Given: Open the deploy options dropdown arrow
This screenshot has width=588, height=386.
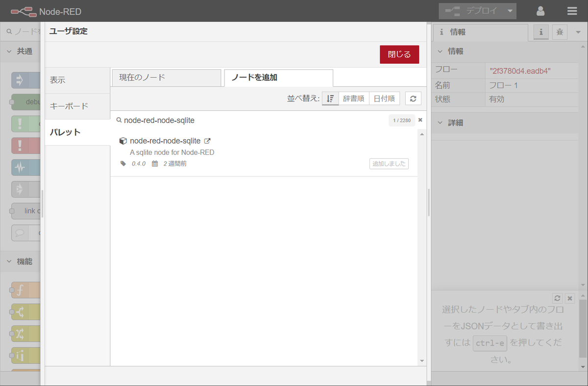Looking at the screenshot, I should pyautogui.click(x=510, y=11).
